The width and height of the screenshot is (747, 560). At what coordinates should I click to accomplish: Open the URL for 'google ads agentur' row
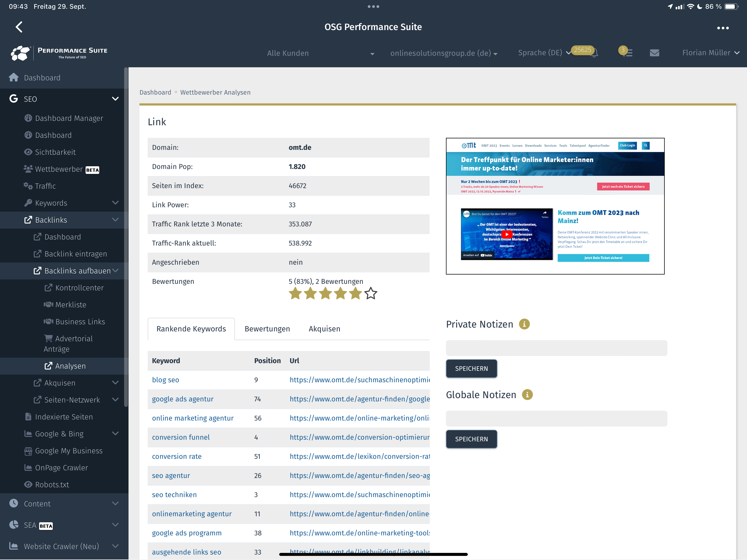point(360,399)
